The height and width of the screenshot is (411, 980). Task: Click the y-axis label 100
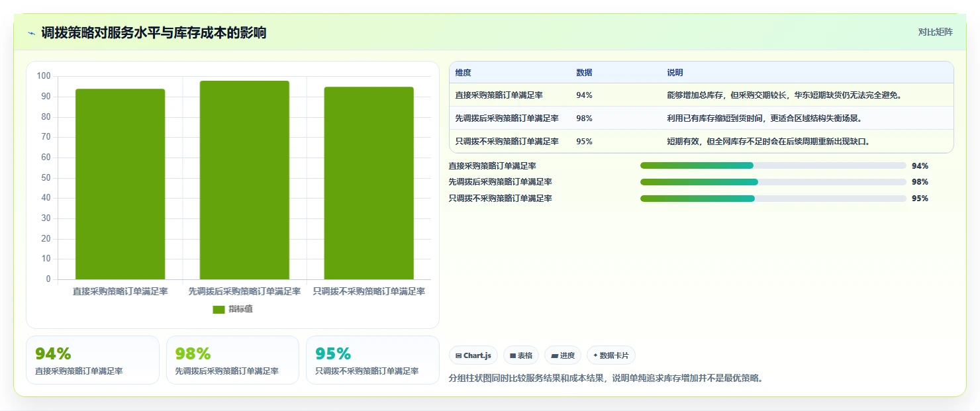pyautogui.click(x=44, y=76)
